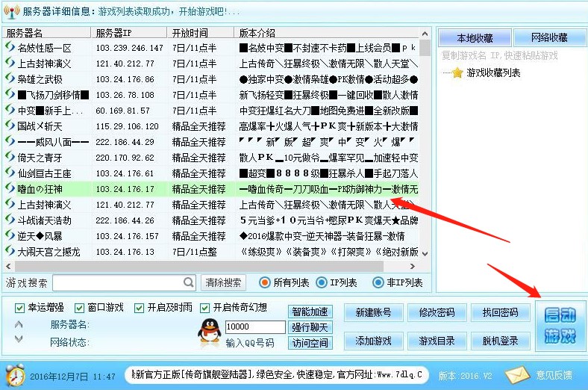588x390 pixels.
Task: Sort by the 服务器IP column header
Action: (129, 33)
